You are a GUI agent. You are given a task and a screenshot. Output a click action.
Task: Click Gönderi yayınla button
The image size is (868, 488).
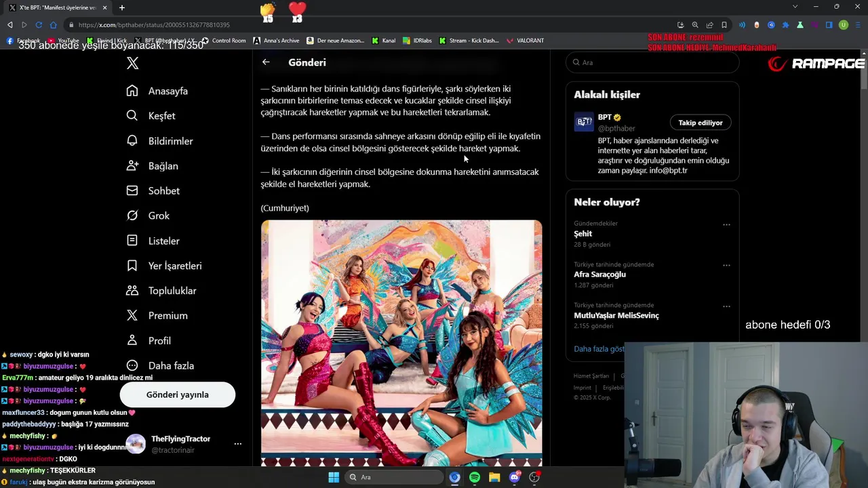pos(178,394)
